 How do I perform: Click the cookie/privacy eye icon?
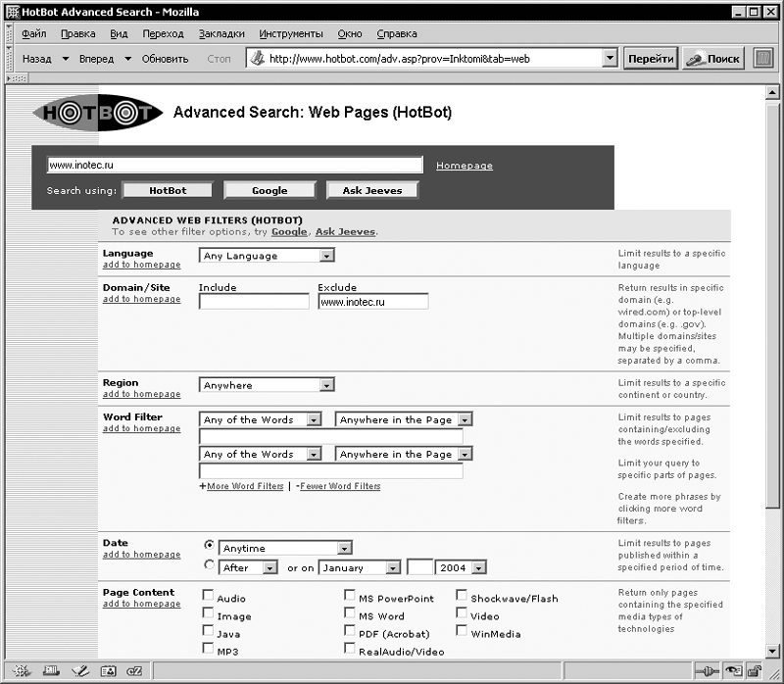pos(733,670)
